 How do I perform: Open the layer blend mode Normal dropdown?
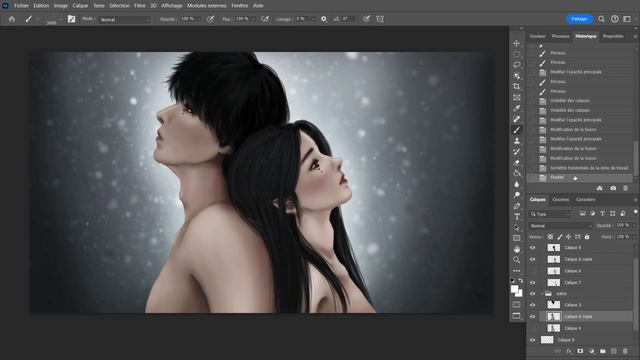(x=560, y=226)
